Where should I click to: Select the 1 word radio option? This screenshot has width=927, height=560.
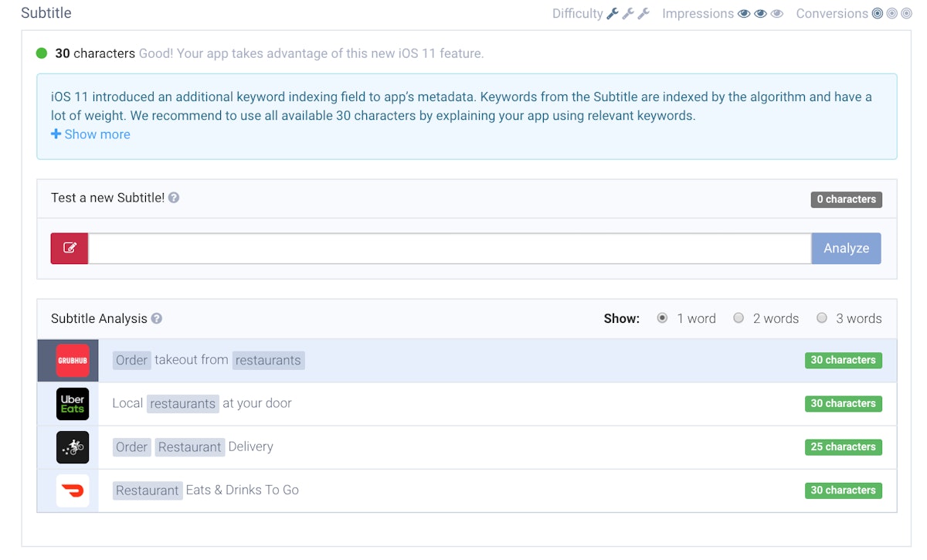[662, 318]
